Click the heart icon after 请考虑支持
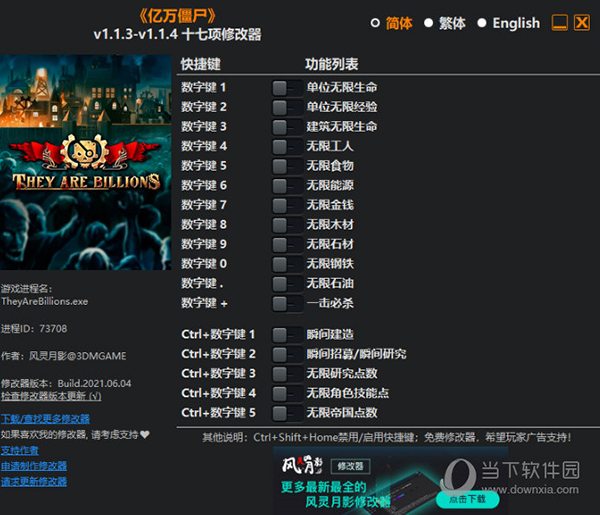Screen dimensions: 600x515 [145, 435]
